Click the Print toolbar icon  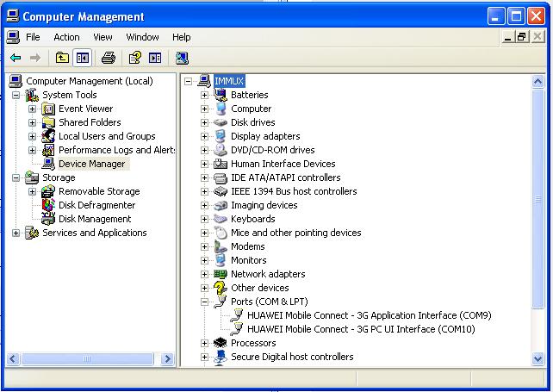click(109, 58)
